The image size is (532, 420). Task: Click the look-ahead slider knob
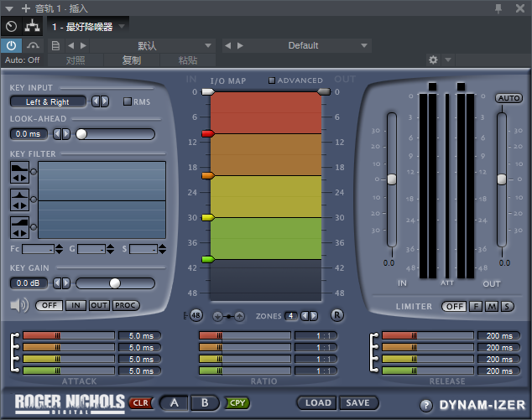click(81, 134)
